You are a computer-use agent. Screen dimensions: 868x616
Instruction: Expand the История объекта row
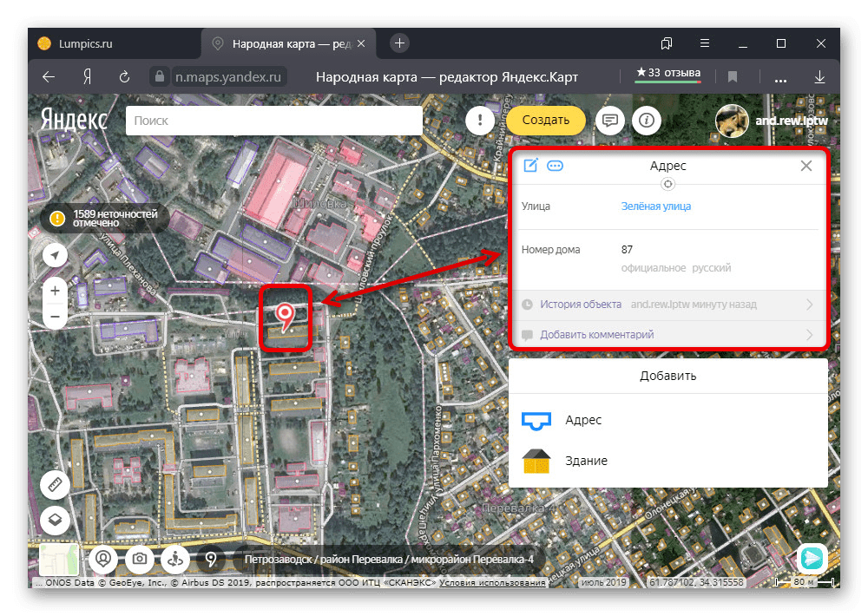pos(667,305)
